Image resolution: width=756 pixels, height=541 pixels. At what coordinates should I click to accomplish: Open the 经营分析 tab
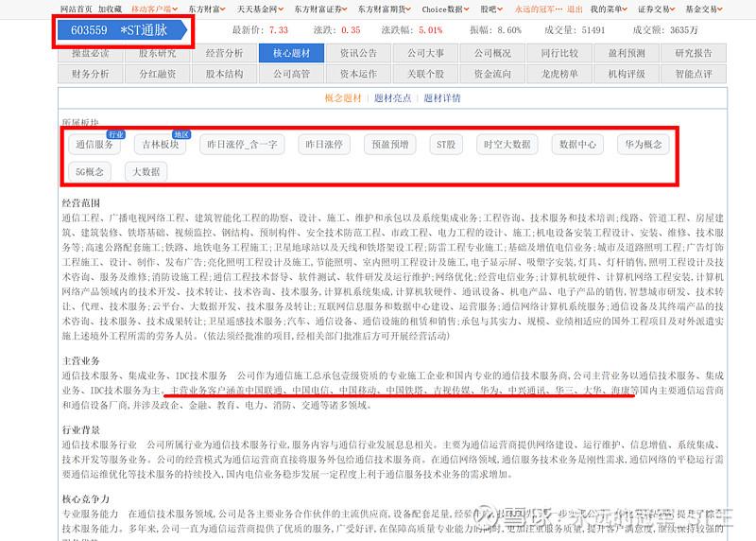pyautogui.click(x=224, y=53)
